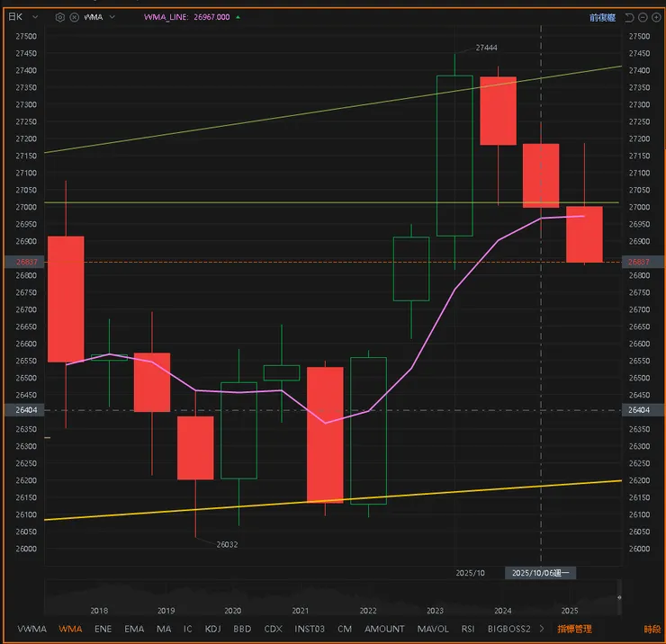Viewport: 666px width, 644px height.
Task: Click the 26837 current price tag on left axis
Action: pos(23,262)
